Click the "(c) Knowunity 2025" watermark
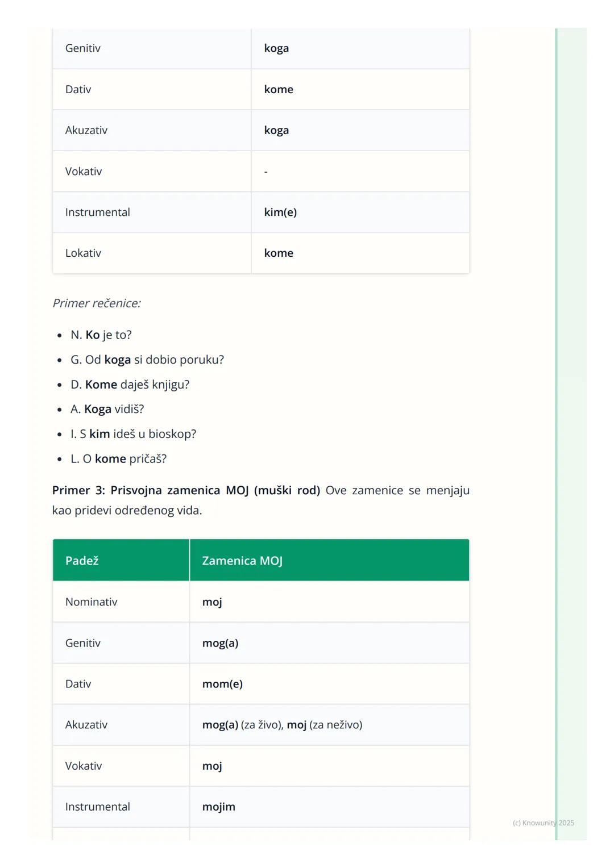Image resolution: width=614 pixels, height=868 pixels. tap(543, 823)
